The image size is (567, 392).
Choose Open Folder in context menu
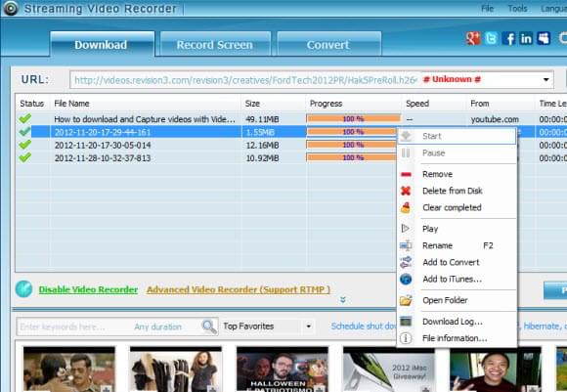tap(458, 300)
